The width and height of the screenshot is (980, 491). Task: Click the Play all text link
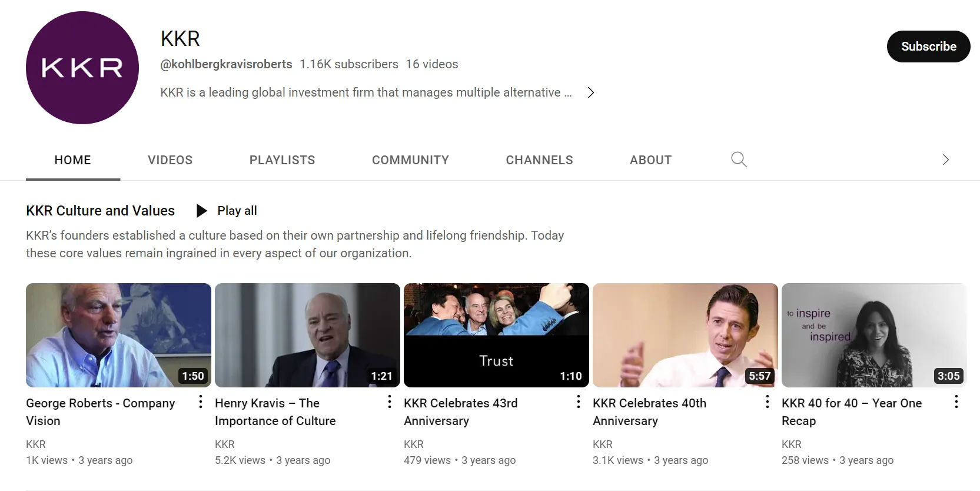[237, 211]
